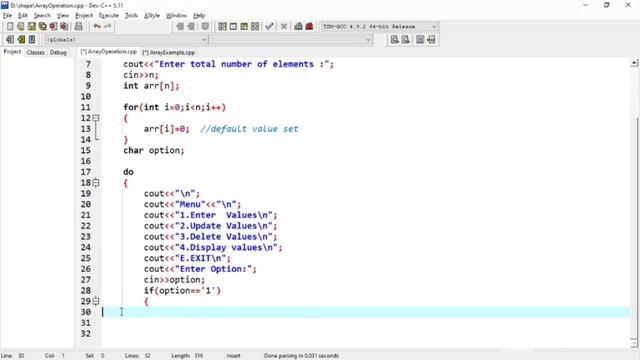Open the Tools menu
The width and height of the screenshot is (640, 360).
[131, 16]
